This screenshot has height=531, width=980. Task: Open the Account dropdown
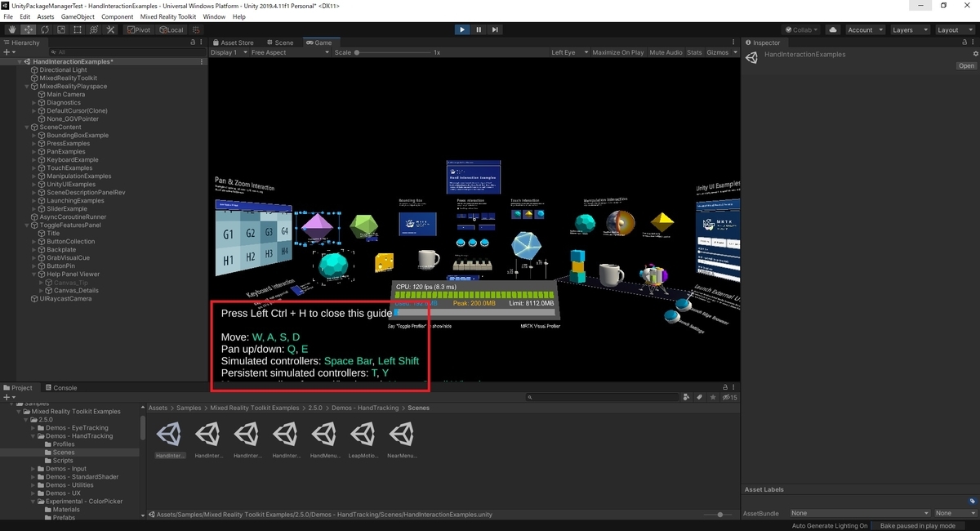864,29
